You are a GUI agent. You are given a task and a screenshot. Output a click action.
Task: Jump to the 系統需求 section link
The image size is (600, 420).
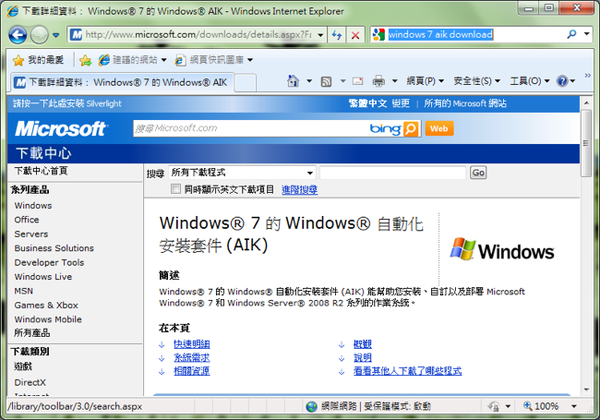pyautogui.click(x=192, y=358)
